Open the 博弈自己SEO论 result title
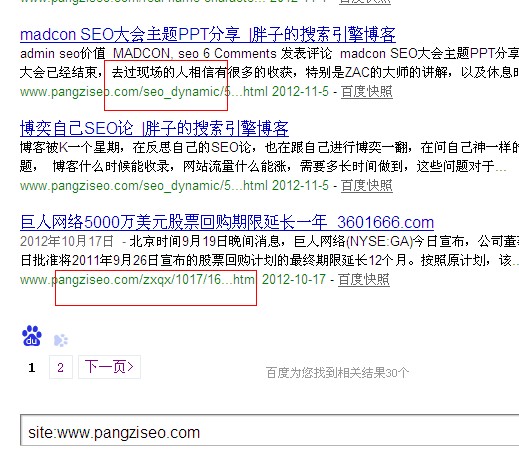The image size is (519, 455). [154, 129]
